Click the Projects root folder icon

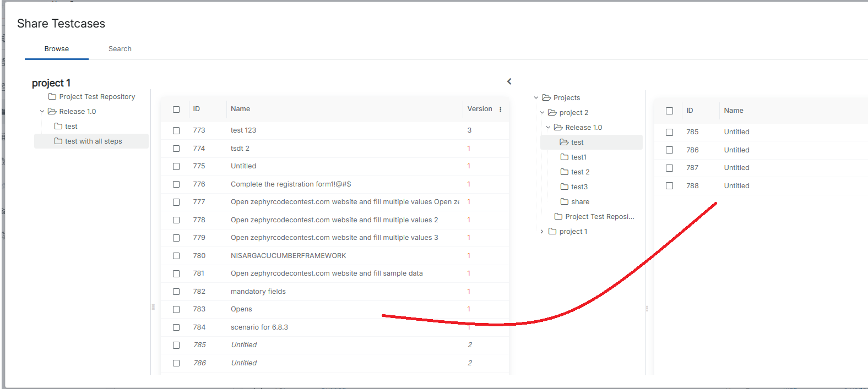(546, 98)
